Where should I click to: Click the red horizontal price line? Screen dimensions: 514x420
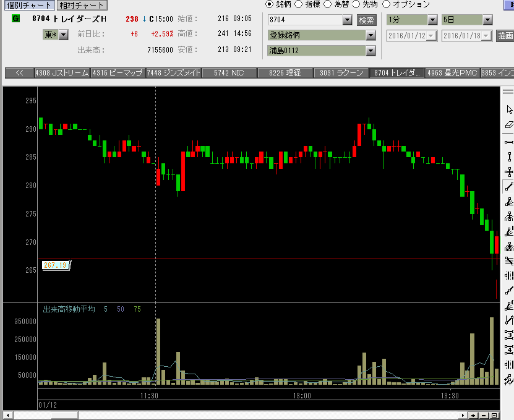pos(269,259)
